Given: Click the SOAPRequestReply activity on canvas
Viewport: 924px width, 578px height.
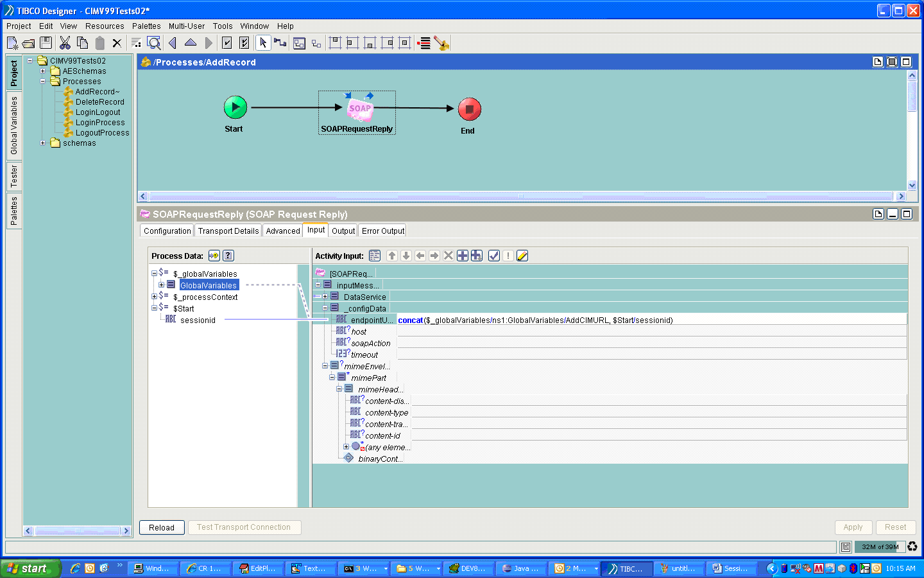Looking at the screenshot, I should point(359,109).
